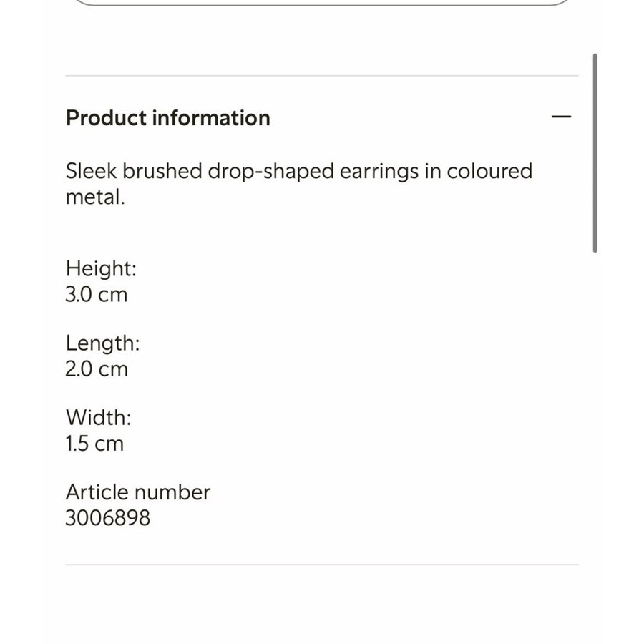Click the word "Sleek" in the description
The height and width of the screenshot is (644, 644).
pyautogui.click(x=91, y=172)
